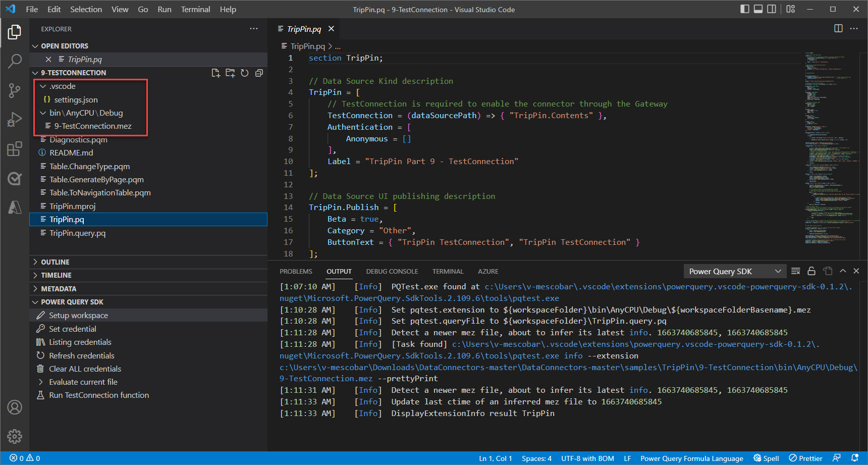The height and width of the screenshot is (465, 868).
Task: Collapse all folders in Explorer
Action: [259, 73]
